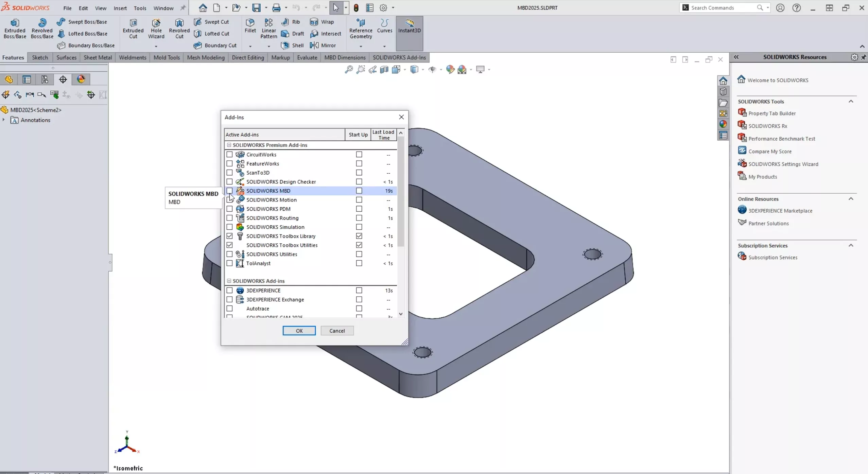Collapse the Online Resources section
The height and width of the screenshot is (474, 868).
(851, 199)
